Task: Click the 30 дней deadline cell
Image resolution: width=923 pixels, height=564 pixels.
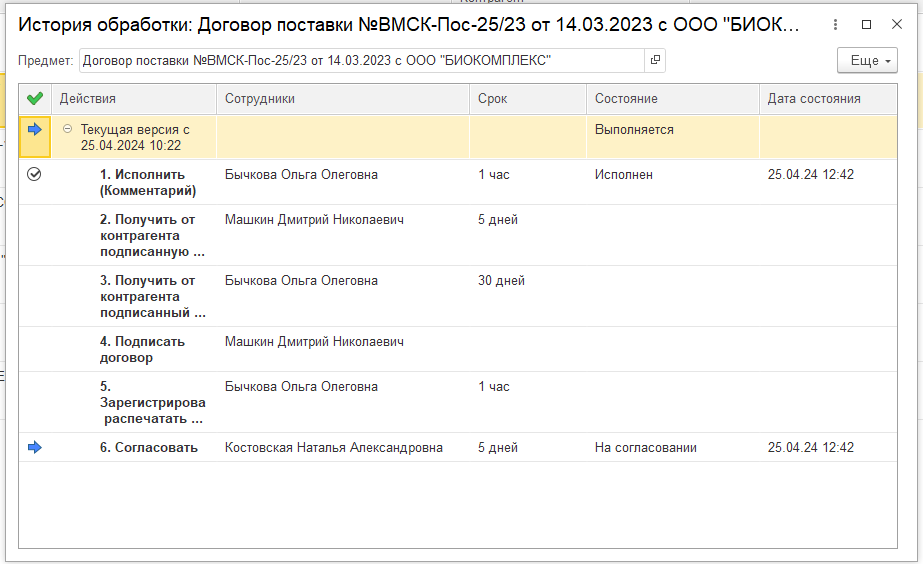Action: coord(501,280)
